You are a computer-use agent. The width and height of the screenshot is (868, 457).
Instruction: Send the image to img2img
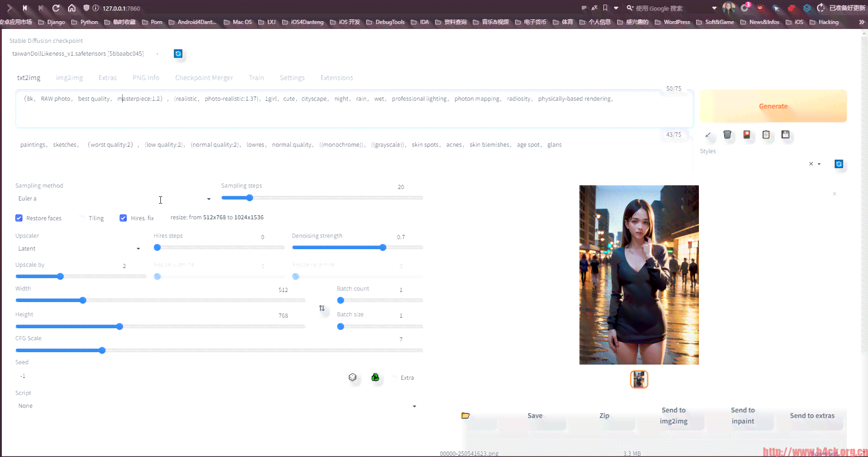[674, 416]
